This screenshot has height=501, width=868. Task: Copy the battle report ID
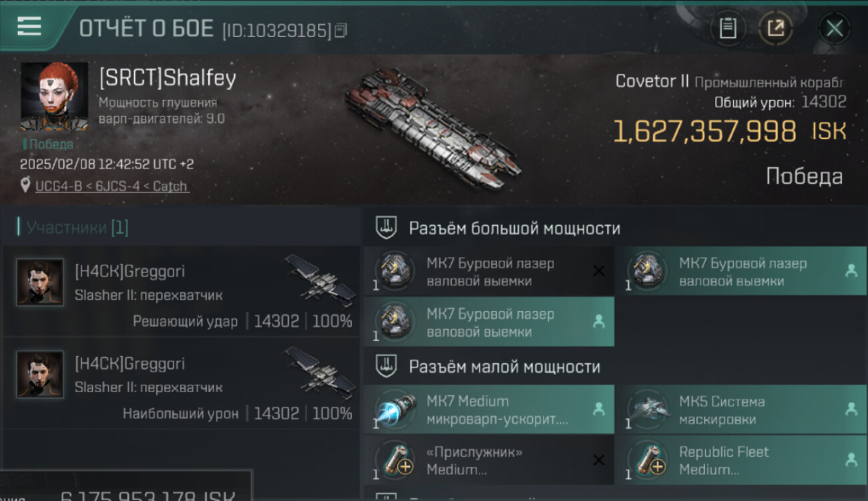(x=341, y=30)
